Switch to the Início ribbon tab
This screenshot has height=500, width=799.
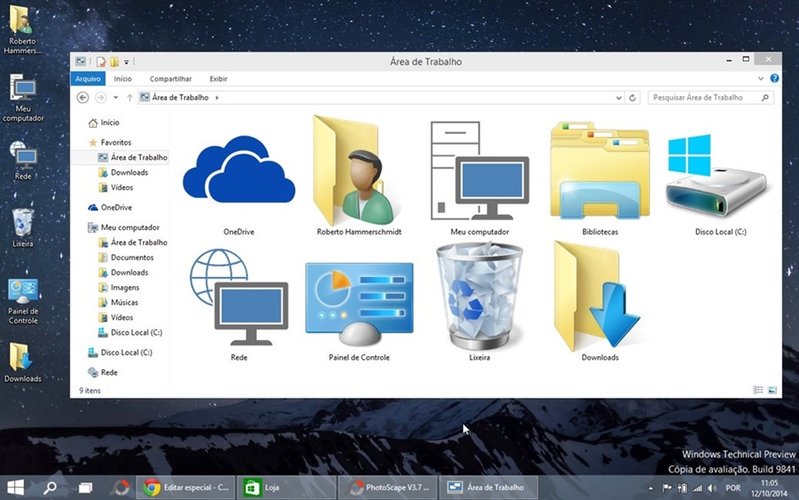click(x=123, y=78)
